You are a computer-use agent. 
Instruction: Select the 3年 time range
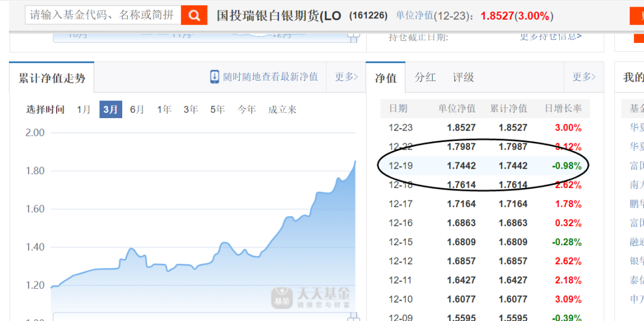point(191,109)
